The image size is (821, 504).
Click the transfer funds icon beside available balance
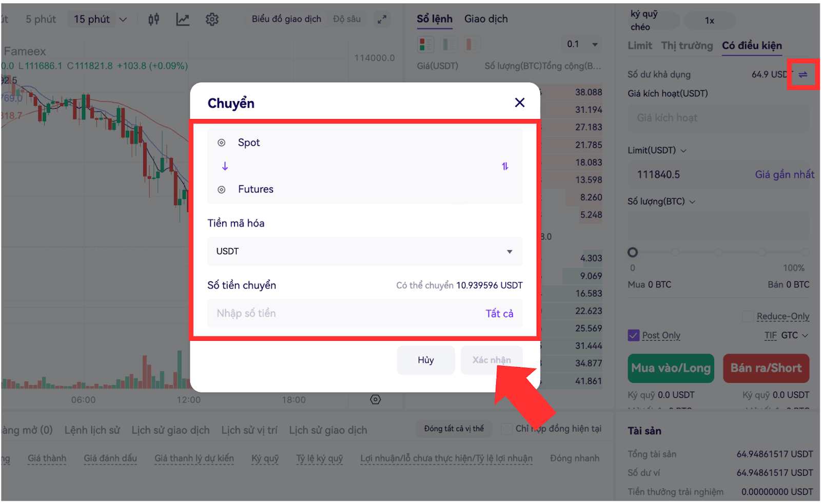pos(803,74)
